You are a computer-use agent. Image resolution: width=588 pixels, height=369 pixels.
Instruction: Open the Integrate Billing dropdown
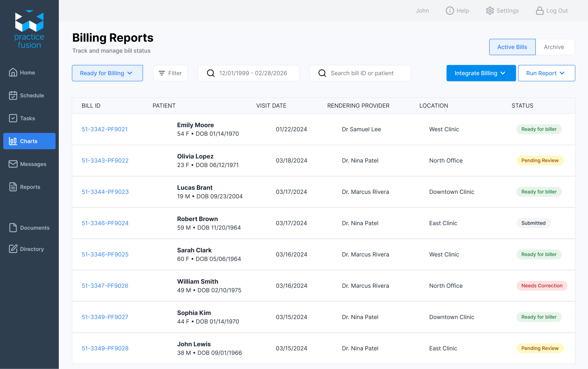click(481, 73)
